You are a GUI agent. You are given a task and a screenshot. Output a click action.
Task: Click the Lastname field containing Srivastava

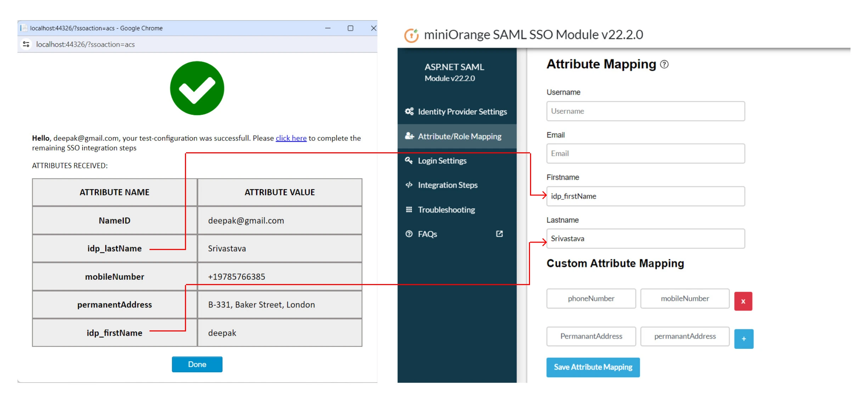[645, 239]
